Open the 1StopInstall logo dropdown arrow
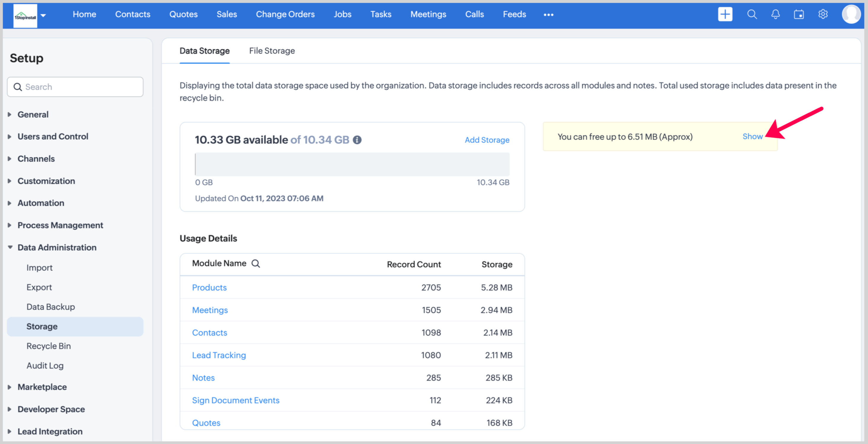The width and height of the screenshot is (868, 444). (x=43, y=15)
